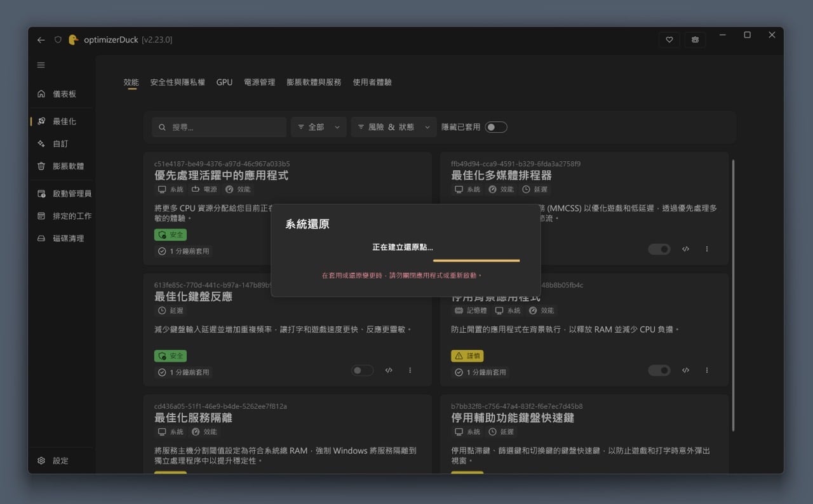Click the 安全 badge on 優先處理活躍中的應用程式
Image resolution: width=813 pixels, height=504 pixels.
click(x=170, y=235)
